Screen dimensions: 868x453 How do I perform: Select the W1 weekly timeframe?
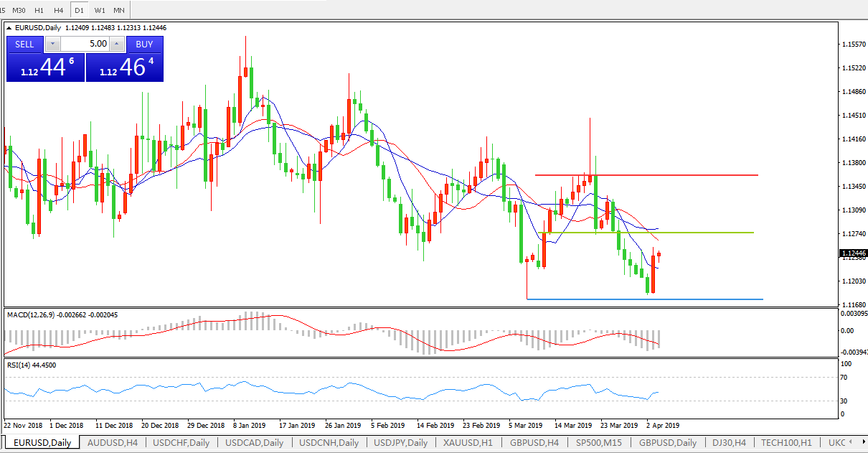coord(100,10)
